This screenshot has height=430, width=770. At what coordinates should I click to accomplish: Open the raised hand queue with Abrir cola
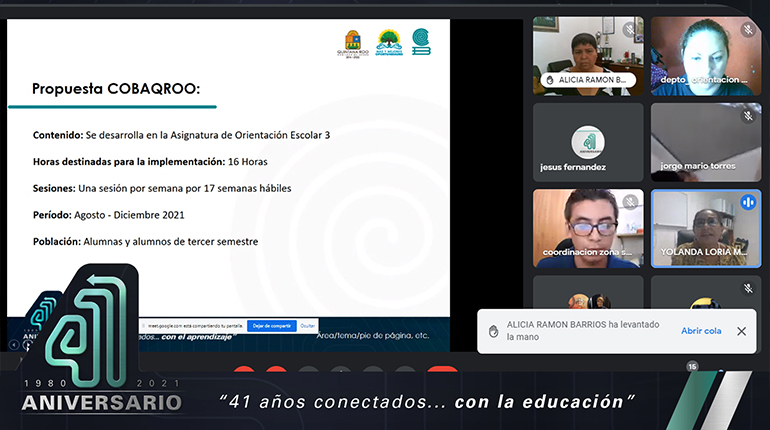tap(701, 331)
